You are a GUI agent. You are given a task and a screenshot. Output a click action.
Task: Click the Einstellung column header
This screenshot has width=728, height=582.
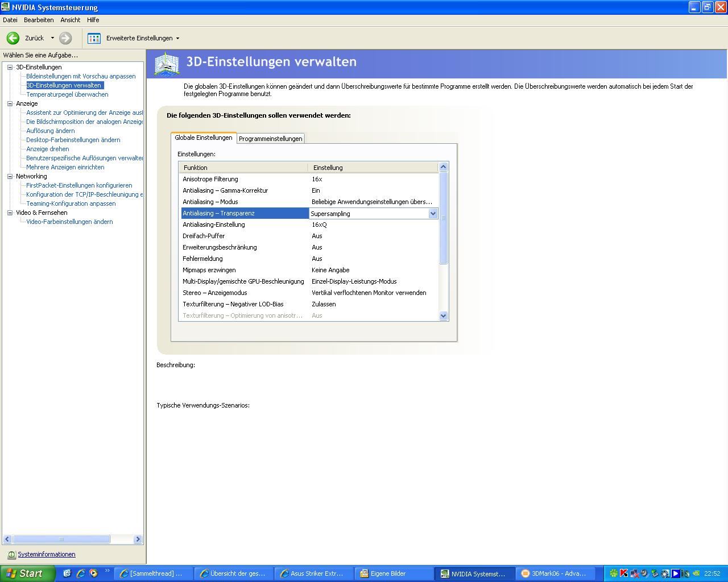tap(373, 168)
